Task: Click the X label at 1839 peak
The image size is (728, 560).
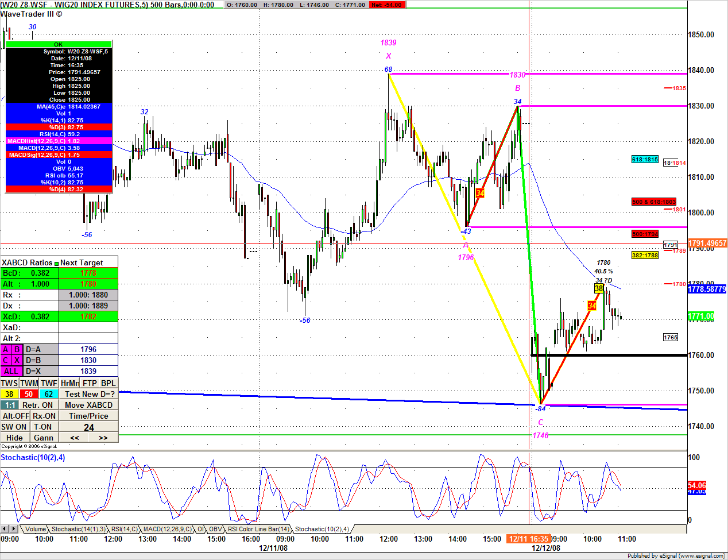Action: 389,56
